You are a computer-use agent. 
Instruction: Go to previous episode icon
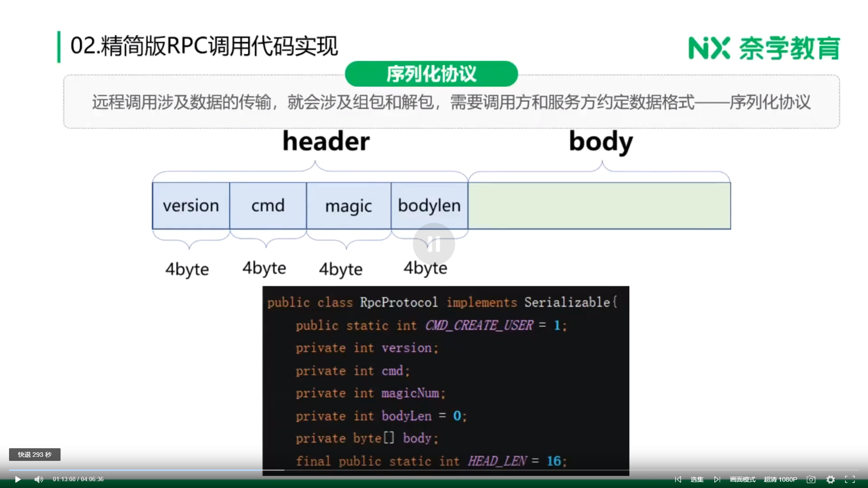pyautogui.click(x=678, y=479)
